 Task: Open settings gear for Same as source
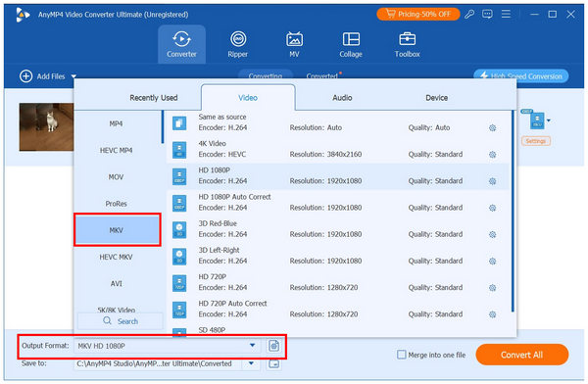(x=493, y=128)
